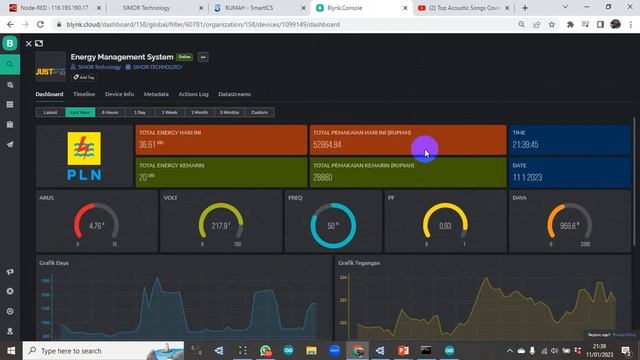Click the Total Energy Kemarin widget

[x=221, y=173]
